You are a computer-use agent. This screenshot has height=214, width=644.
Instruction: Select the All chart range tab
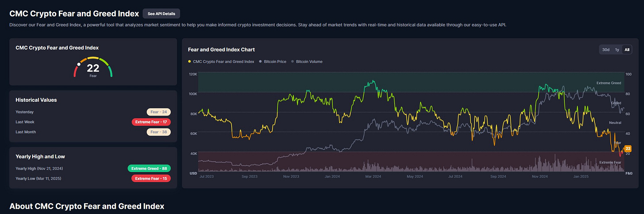(x=627, y=50)
